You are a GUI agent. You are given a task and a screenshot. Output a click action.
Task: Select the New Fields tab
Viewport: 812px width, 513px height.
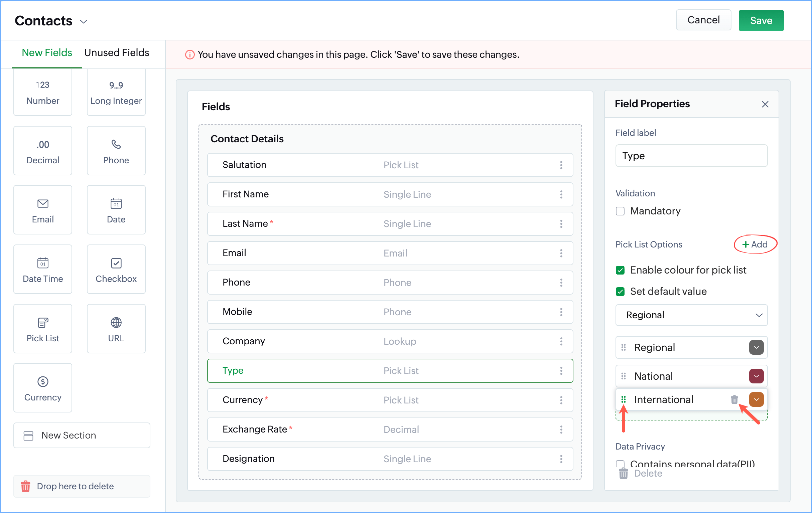pyautogui.click(x=47, y=52)
